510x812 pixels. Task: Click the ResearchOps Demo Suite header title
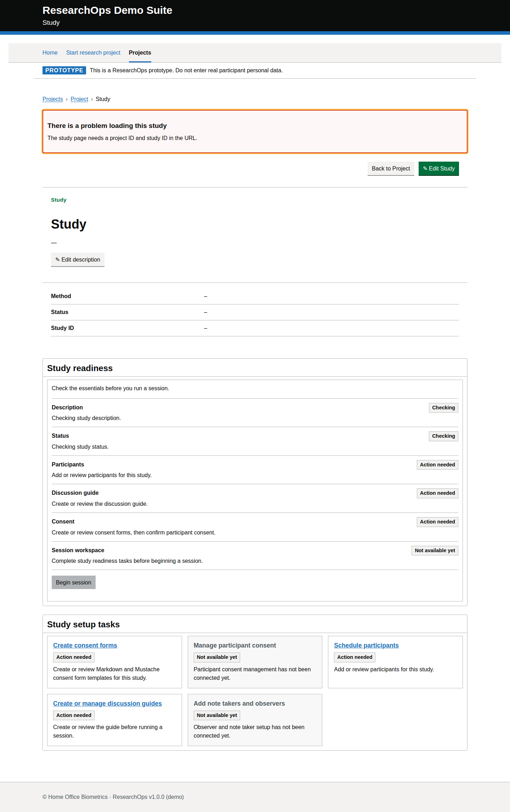coord(107,10)
